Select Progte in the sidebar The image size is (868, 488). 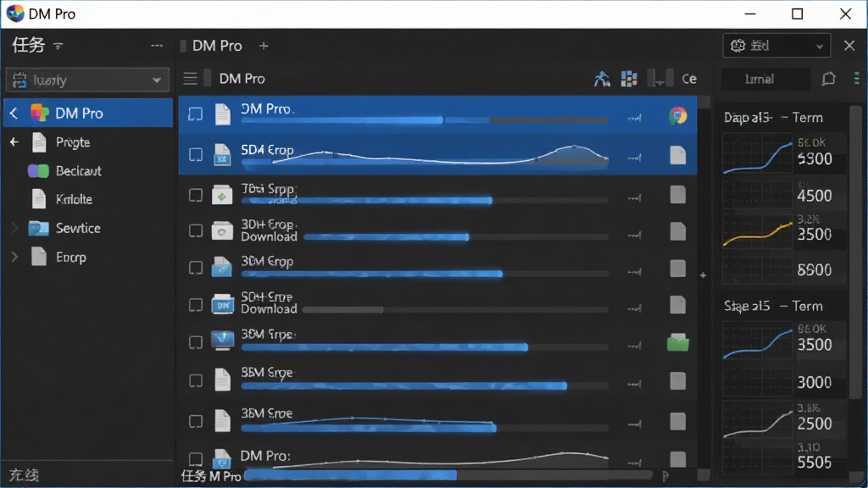point(73,142)
